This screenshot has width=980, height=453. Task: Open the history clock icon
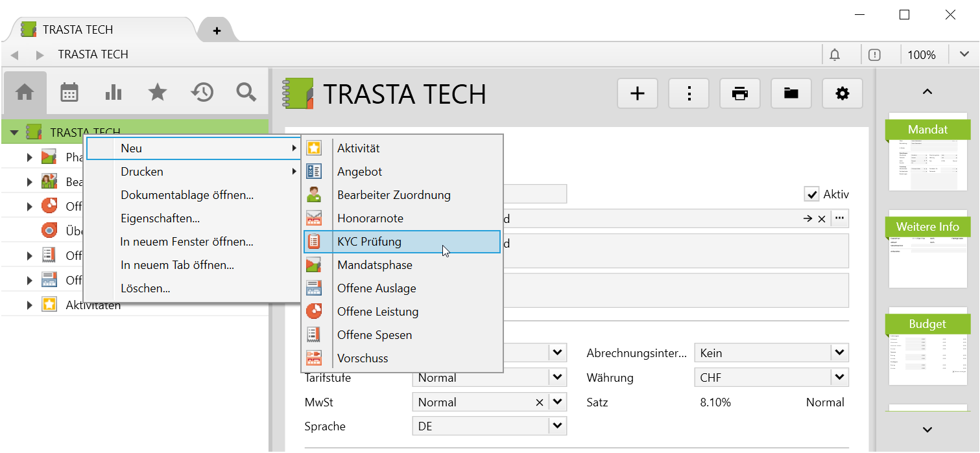pyautogui.click(x=202, y=93)
